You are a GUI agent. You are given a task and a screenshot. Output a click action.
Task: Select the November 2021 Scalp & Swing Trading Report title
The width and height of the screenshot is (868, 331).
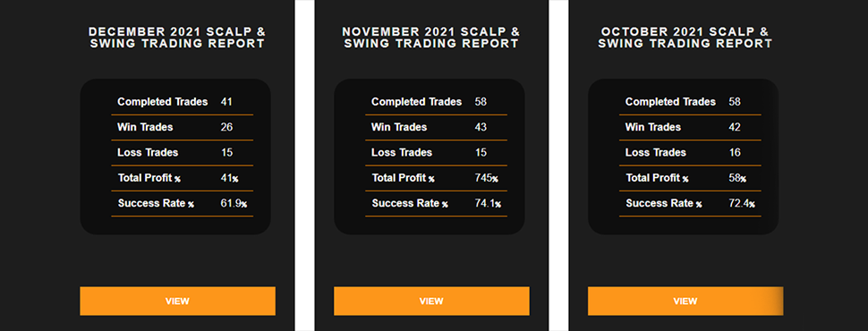(x=431, y=38)
